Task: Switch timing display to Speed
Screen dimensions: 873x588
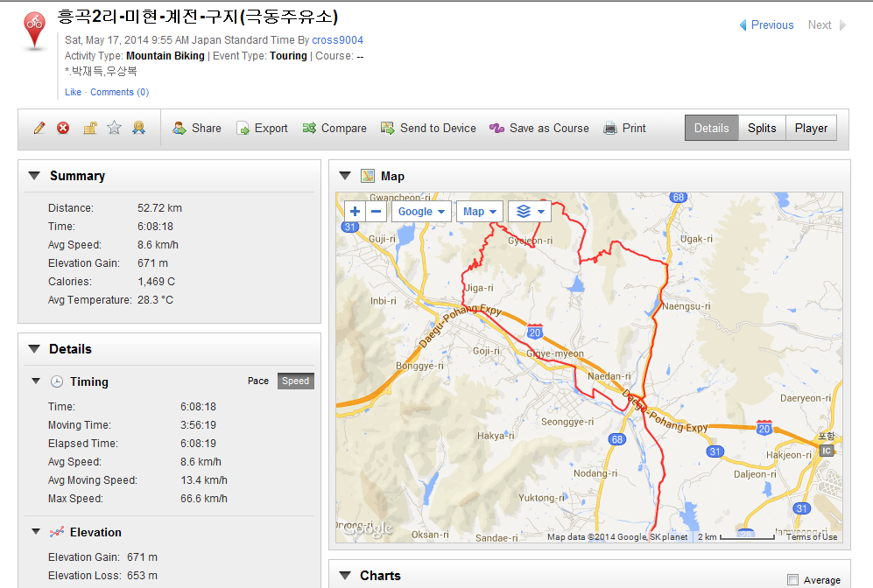Action: coord(296,381)
